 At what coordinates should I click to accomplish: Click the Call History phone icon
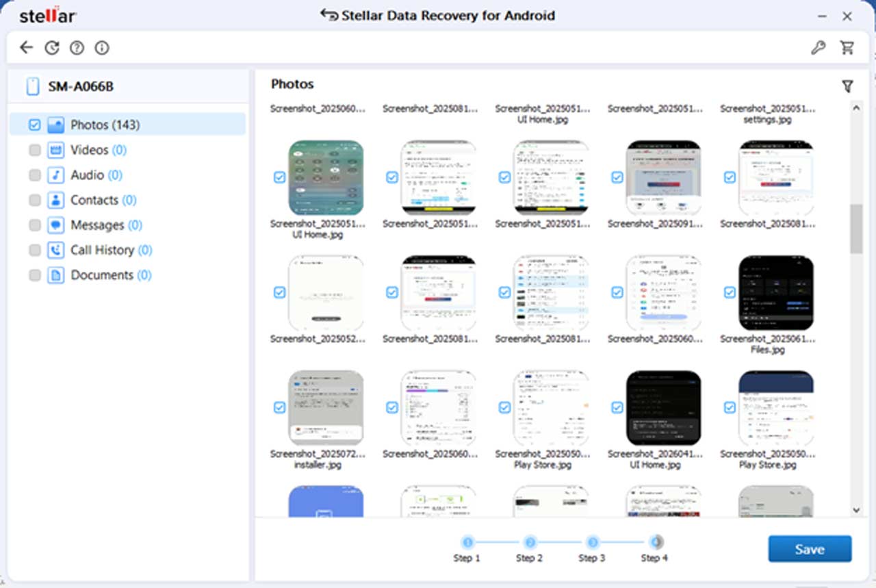click(55, 250)
